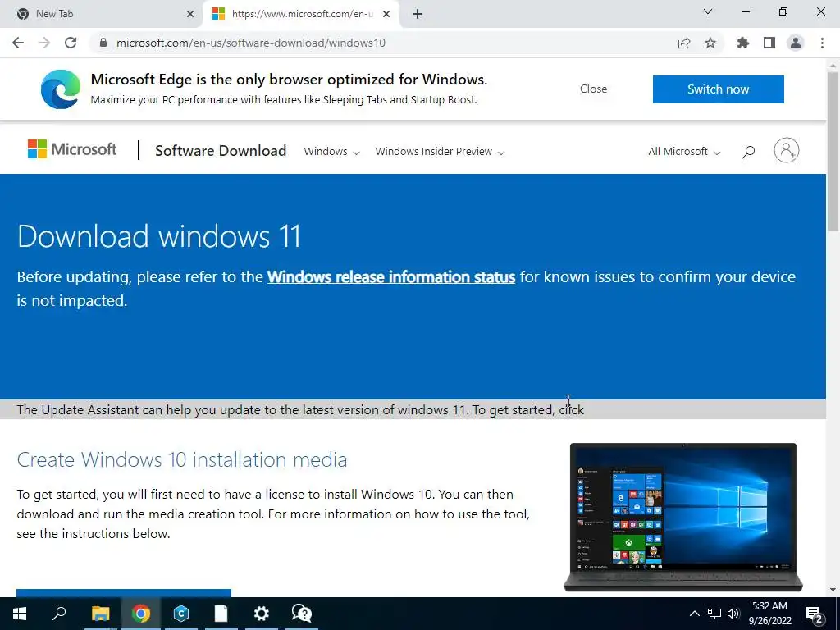
Task: Switch to the New Tab tab
Action: point(102,14)
